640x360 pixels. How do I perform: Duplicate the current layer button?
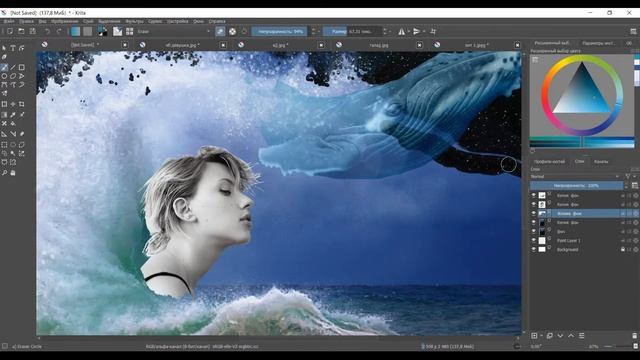pyautogui.click(x=549, y=336)
